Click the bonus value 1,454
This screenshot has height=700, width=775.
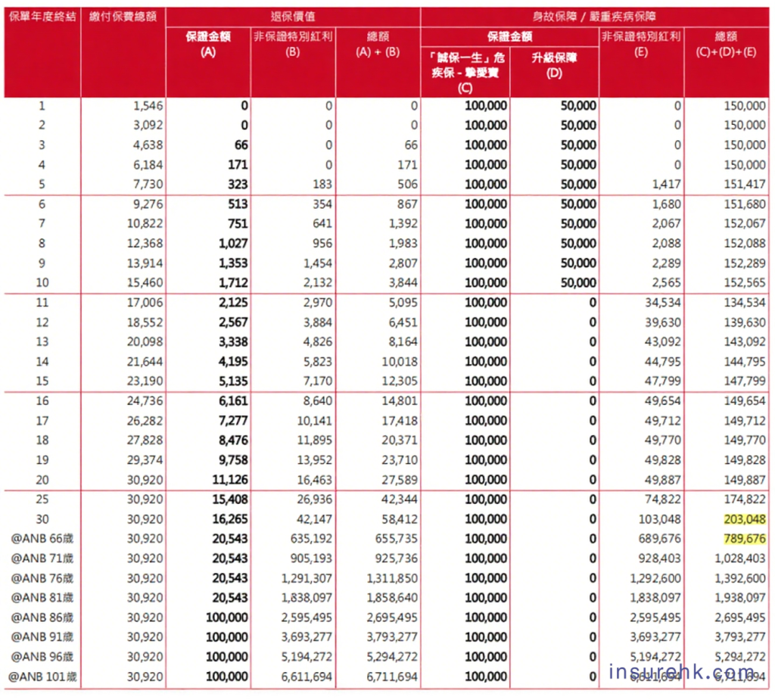318,263
